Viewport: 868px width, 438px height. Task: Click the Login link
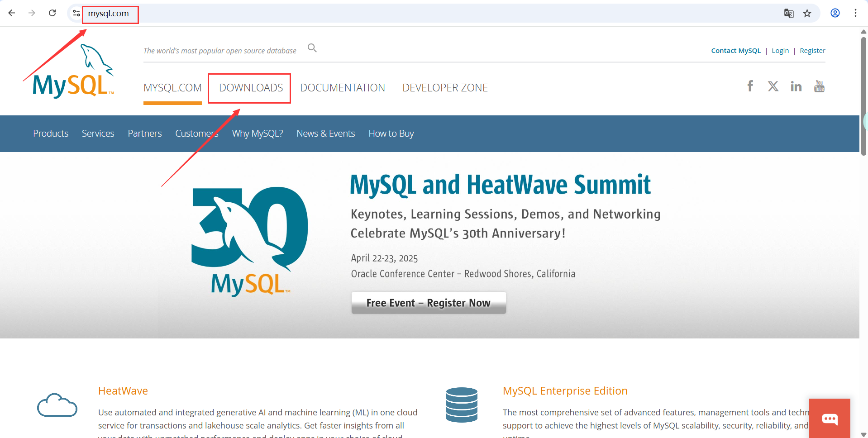tap(780, 51)
